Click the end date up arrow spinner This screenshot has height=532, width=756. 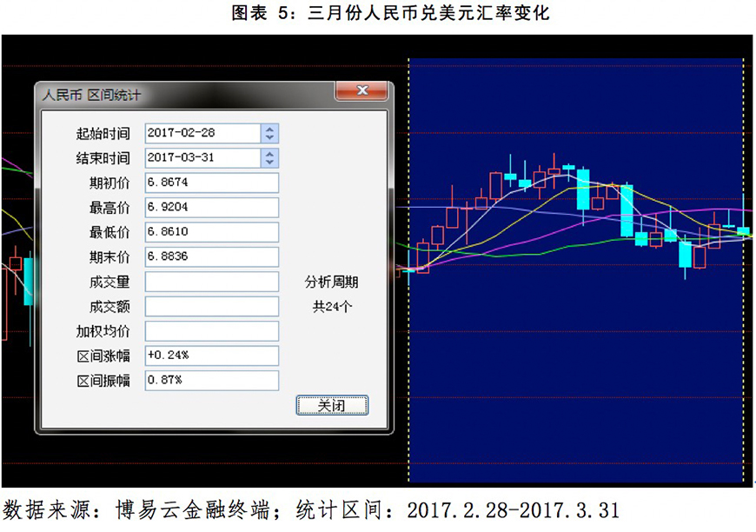coord(270,153)
